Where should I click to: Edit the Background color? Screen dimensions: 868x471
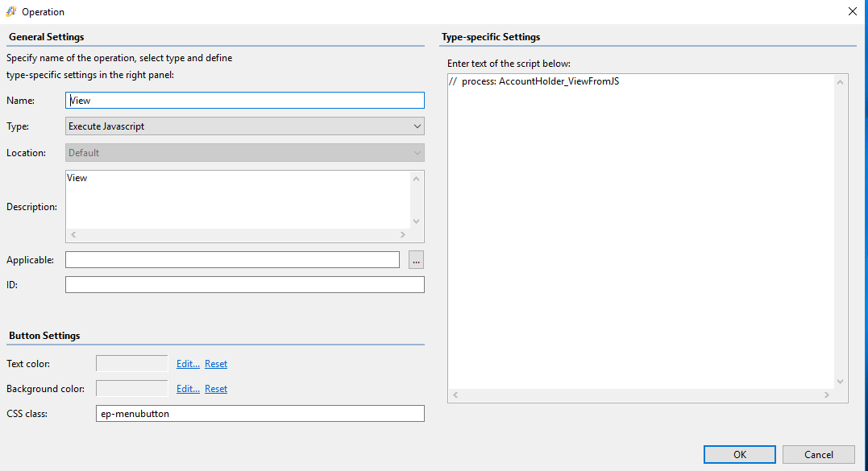click(188, 389)
